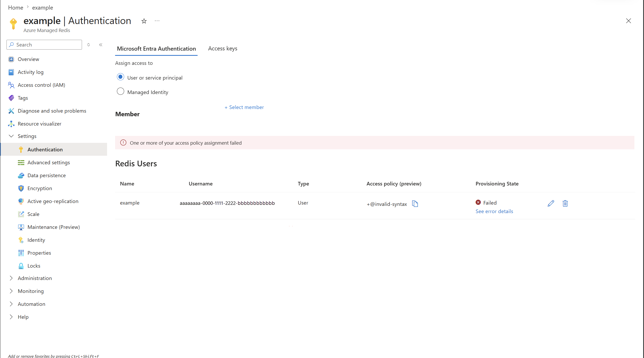Click the Access policy (preview) column header
Screen dimensions: 644x358
pyautogui.click(x=394, y=184)
